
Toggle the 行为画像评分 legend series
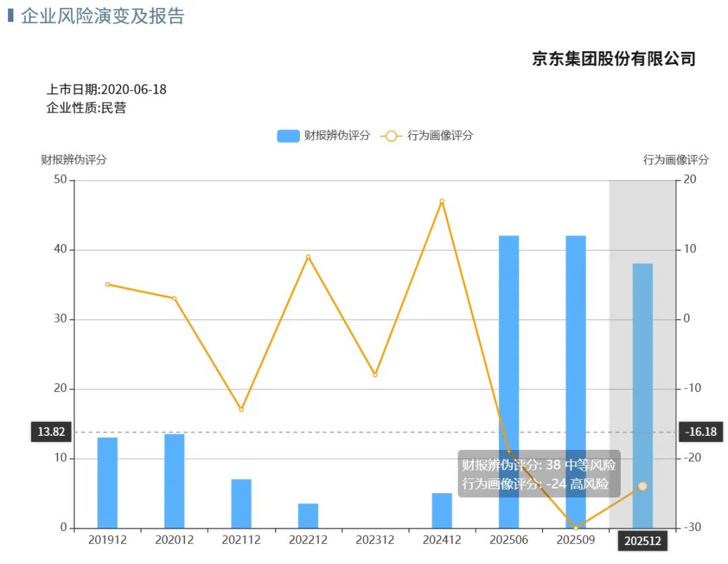click(x=426, y=136)
